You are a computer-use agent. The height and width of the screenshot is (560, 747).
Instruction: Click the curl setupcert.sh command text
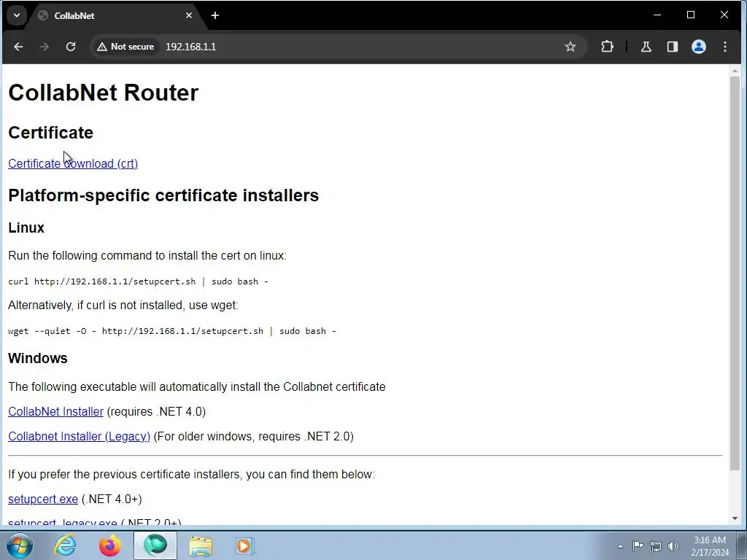pyautogui.click(x=138, y=281)
